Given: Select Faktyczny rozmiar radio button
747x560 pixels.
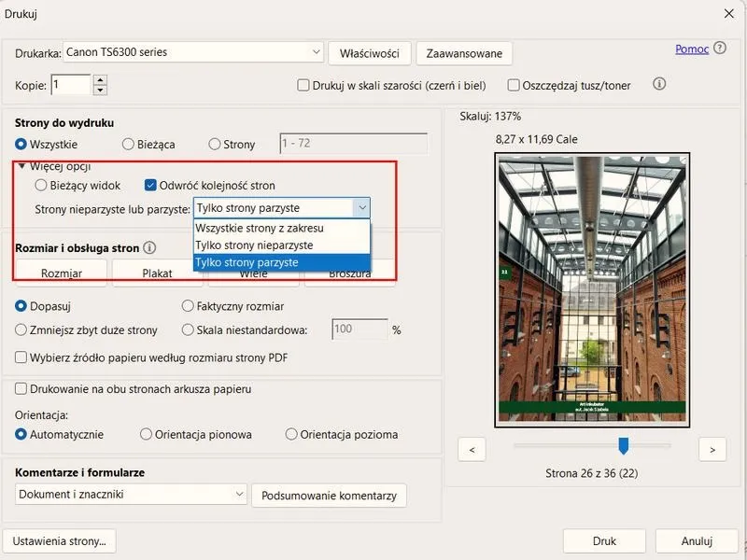Looking at the screenshot, I should click(188, 306).
